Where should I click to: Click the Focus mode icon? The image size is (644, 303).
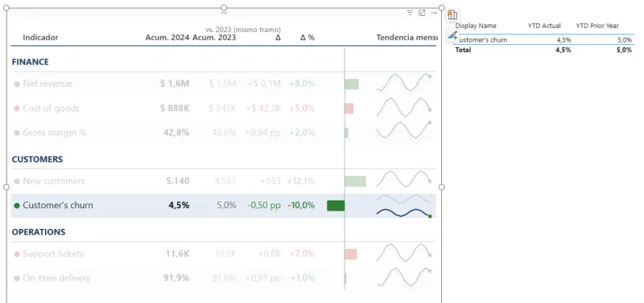[x=422, y=13]
